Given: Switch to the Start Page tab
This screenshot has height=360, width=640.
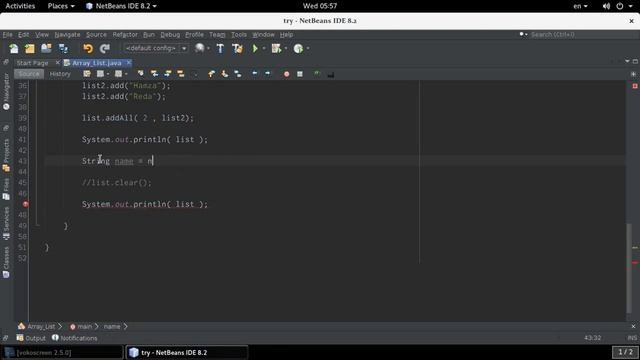Looking at the screenshot, I should tap(32, 63).
